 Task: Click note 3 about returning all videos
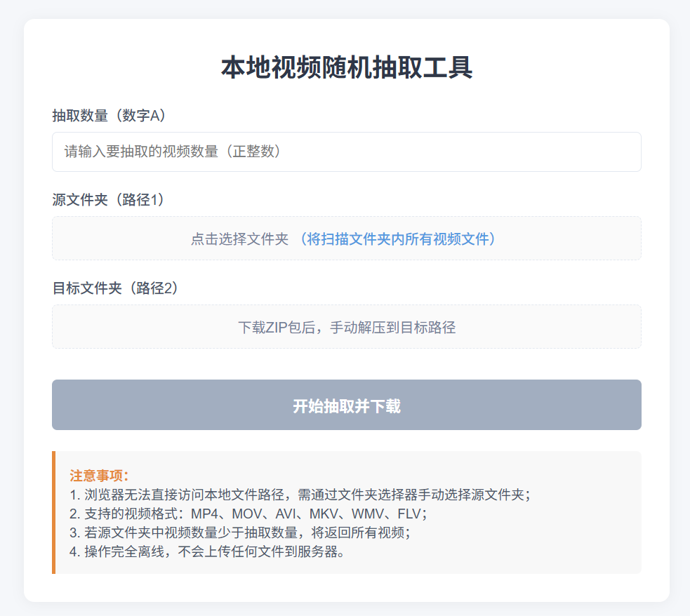[x=239, y=532]
